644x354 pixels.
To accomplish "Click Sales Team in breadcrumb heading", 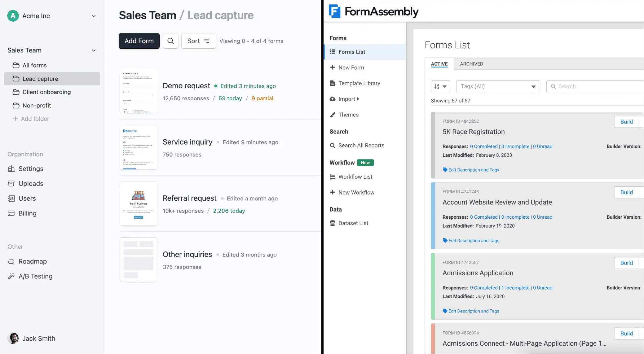I will [148, 15].
